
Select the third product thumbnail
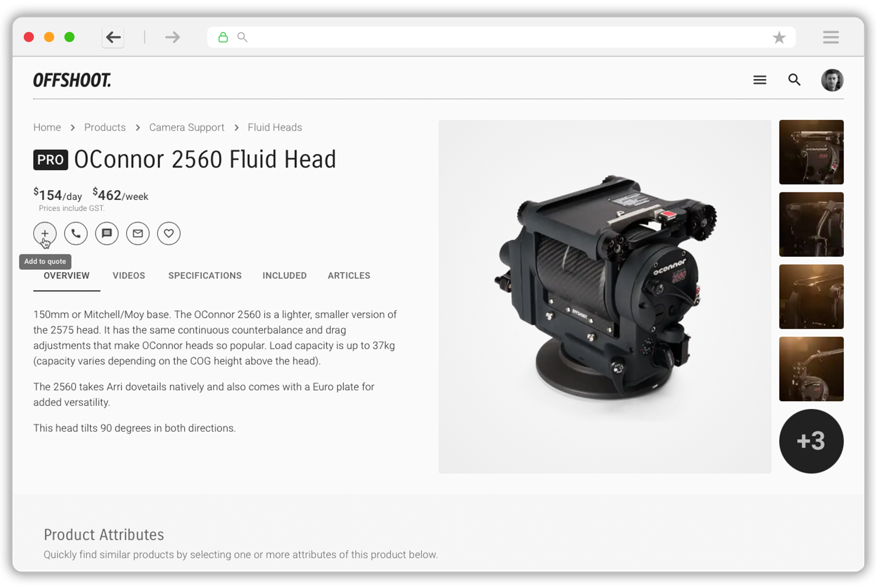[x=811, y=296]
